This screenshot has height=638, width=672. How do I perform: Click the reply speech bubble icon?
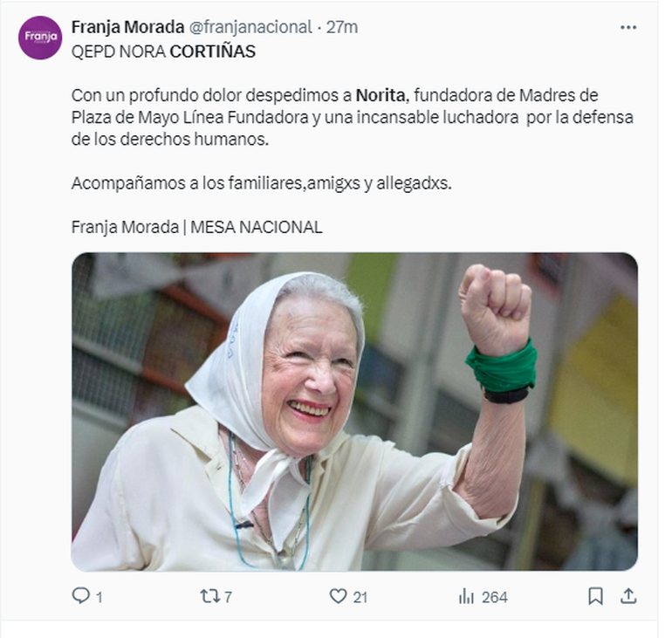click(80, 595)
